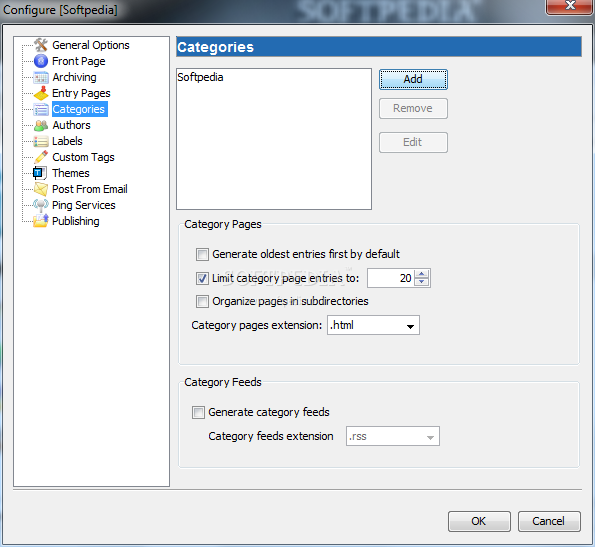This screenshot has width=595, height=547.
Task: Close the Configure dialog window
Action: click(569, 6)
